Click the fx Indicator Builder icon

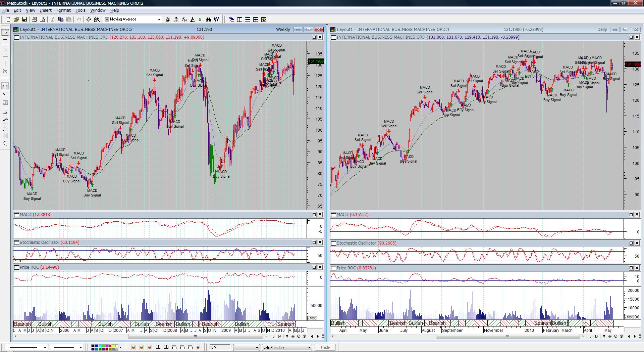pyautogui.click(x=184, y=19)
